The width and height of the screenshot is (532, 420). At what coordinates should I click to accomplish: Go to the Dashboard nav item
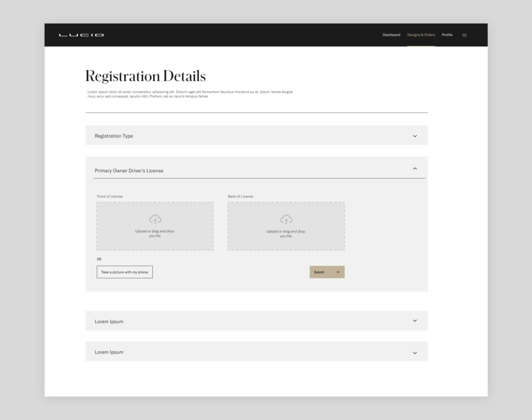coord(391,35)
